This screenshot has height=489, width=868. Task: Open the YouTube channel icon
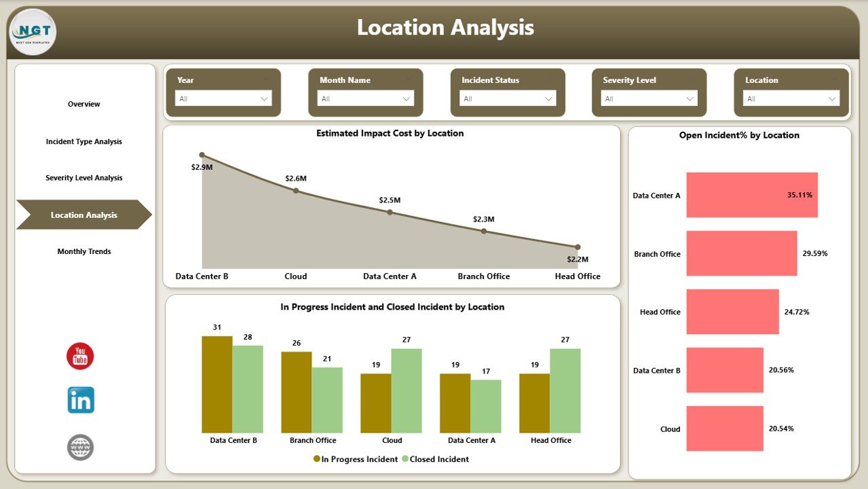pos(79,356)
